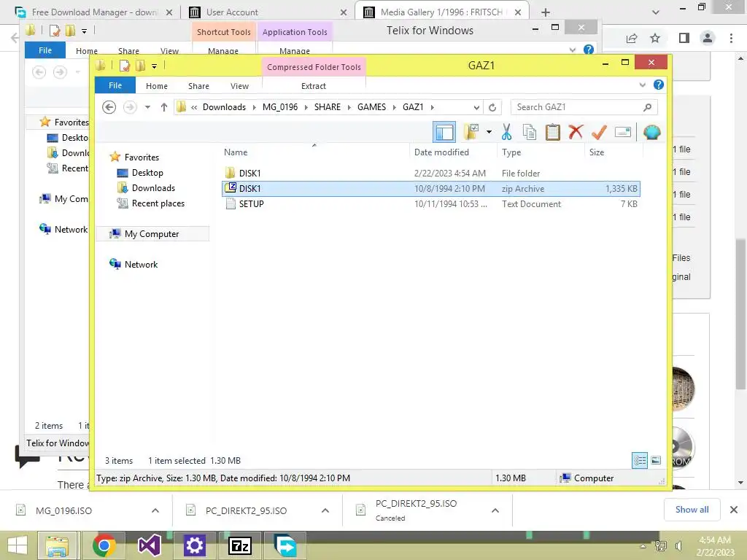The height and width of the screenshot is (560, 747).
Task: Click the Copy icon in GAZ1 toolbar
Action: tap(530, 132)
